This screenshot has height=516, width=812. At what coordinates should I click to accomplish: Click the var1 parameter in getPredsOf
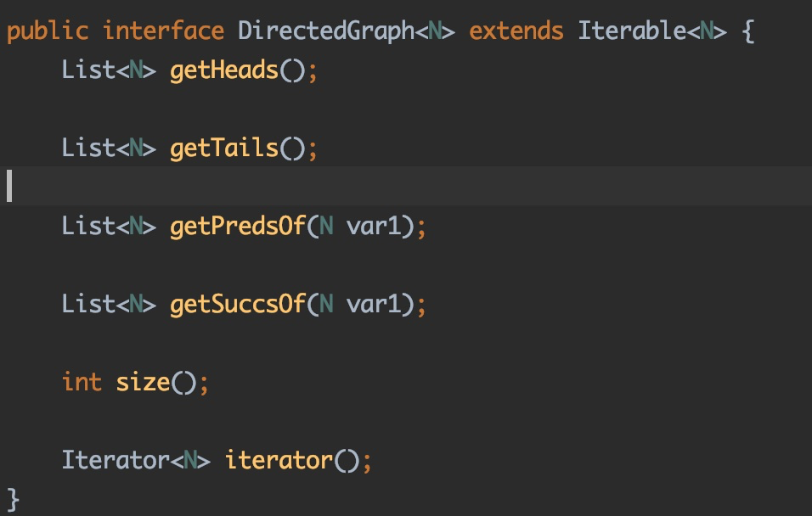pos(374,226)
